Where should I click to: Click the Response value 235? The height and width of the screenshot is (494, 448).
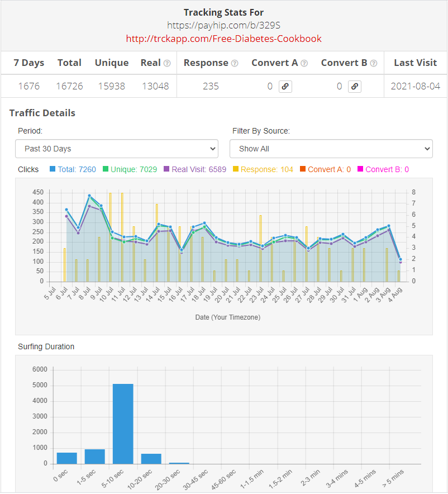tap(209, 87)
